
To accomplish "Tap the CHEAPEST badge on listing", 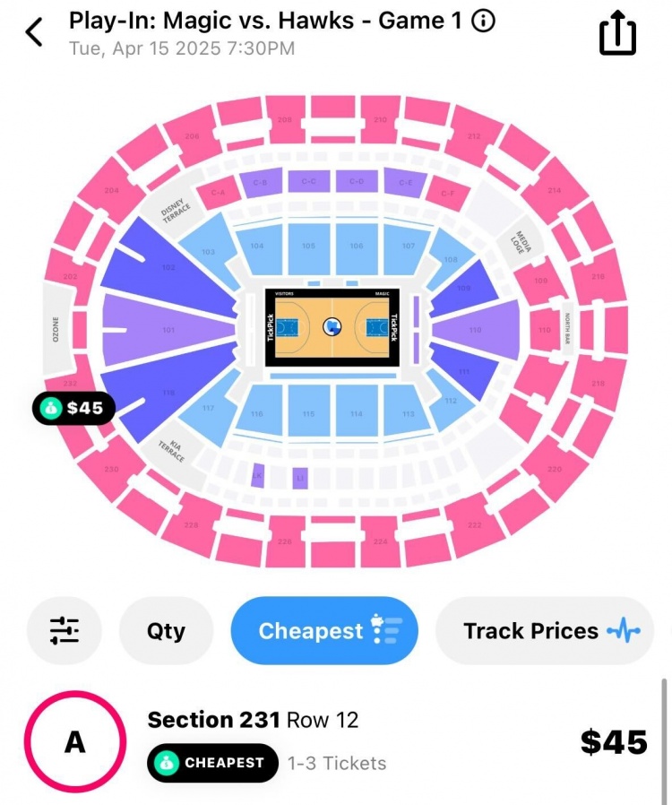I will click(213, 763).
